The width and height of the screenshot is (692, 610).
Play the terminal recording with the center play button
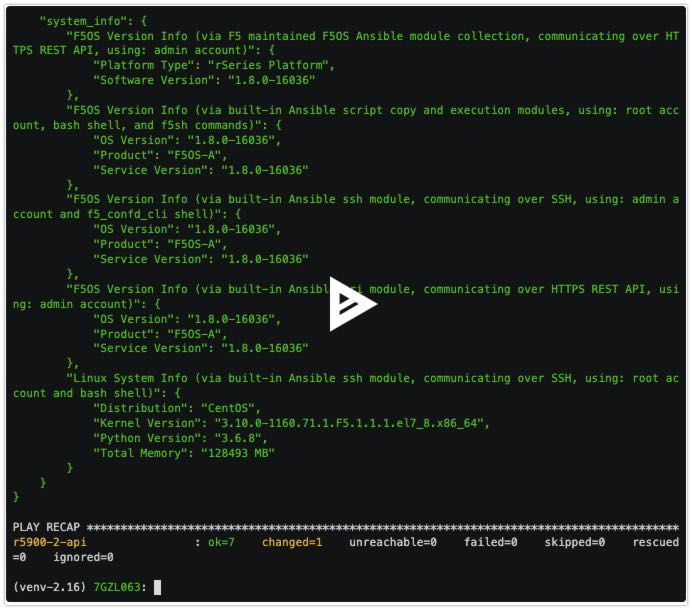point(352,304)
